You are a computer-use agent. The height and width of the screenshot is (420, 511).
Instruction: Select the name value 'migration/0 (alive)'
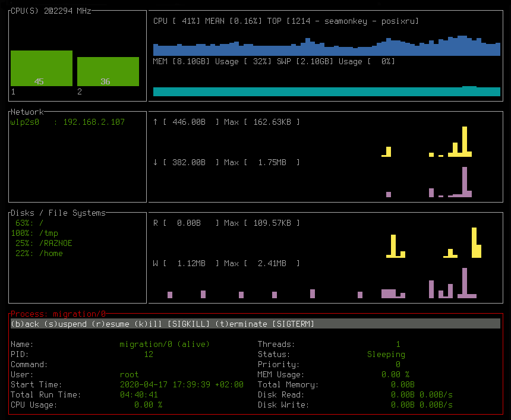pos(165,345)
